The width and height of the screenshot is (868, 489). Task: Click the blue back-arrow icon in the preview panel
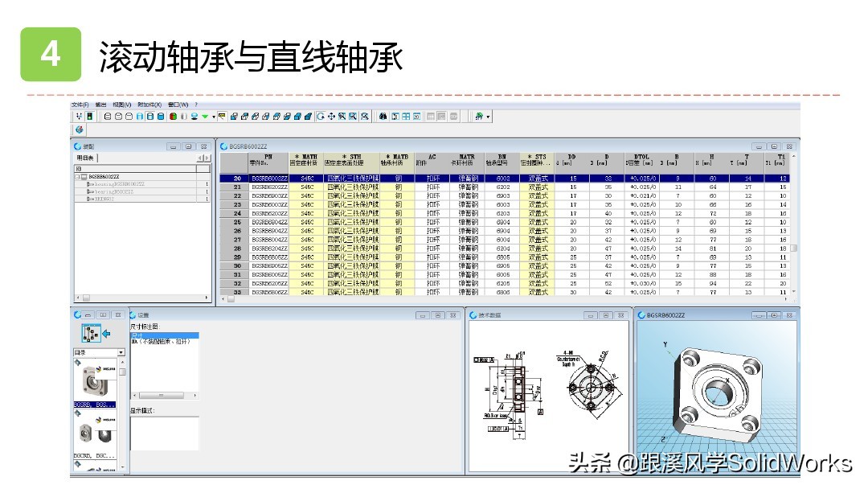(x=104, y=334)
